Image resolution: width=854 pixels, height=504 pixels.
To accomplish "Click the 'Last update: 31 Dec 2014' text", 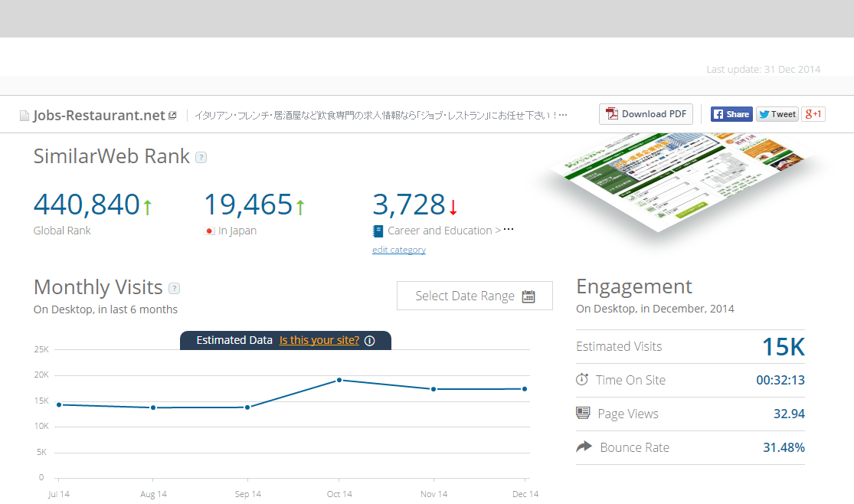I will click(764, 70).
